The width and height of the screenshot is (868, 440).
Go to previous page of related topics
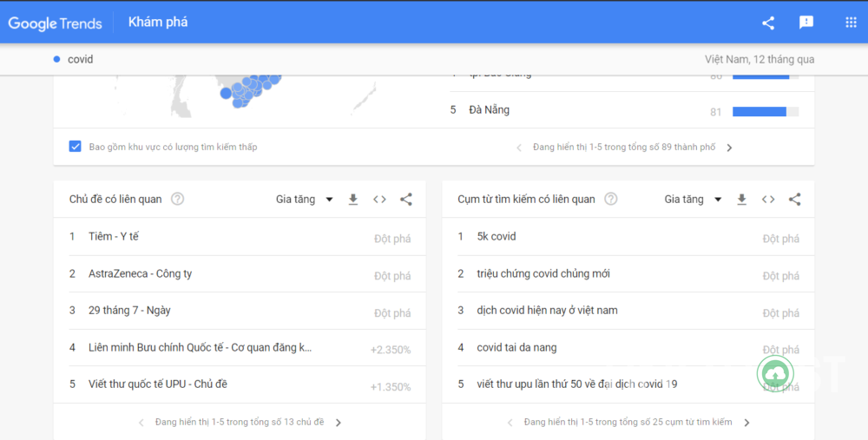(x=141, y=423)
